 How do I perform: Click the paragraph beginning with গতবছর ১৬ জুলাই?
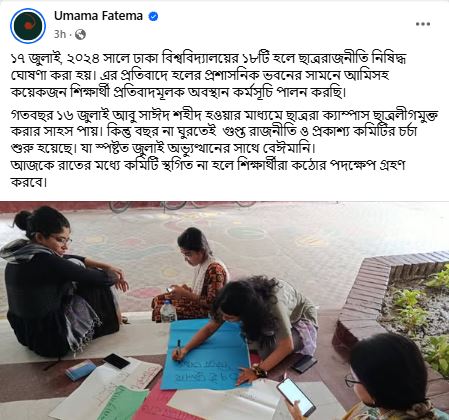click(x=224, y=131)
